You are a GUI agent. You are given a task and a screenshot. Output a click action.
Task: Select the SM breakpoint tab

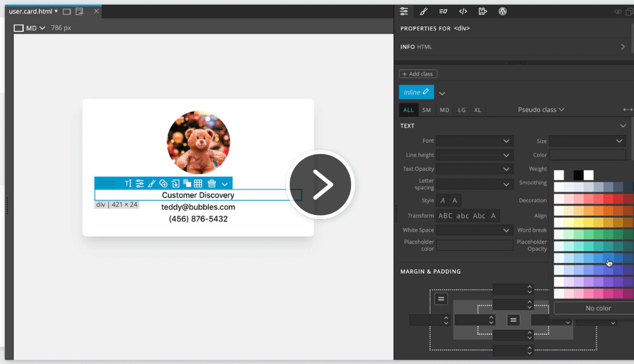pos(427,110)
